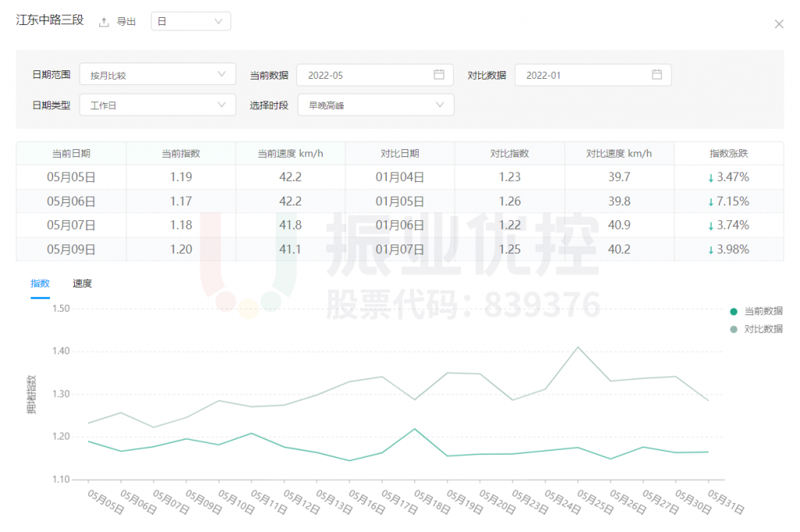Click the down arrow beside 7.15%
This screenshot has height=532, width=800.
point(711,202)
